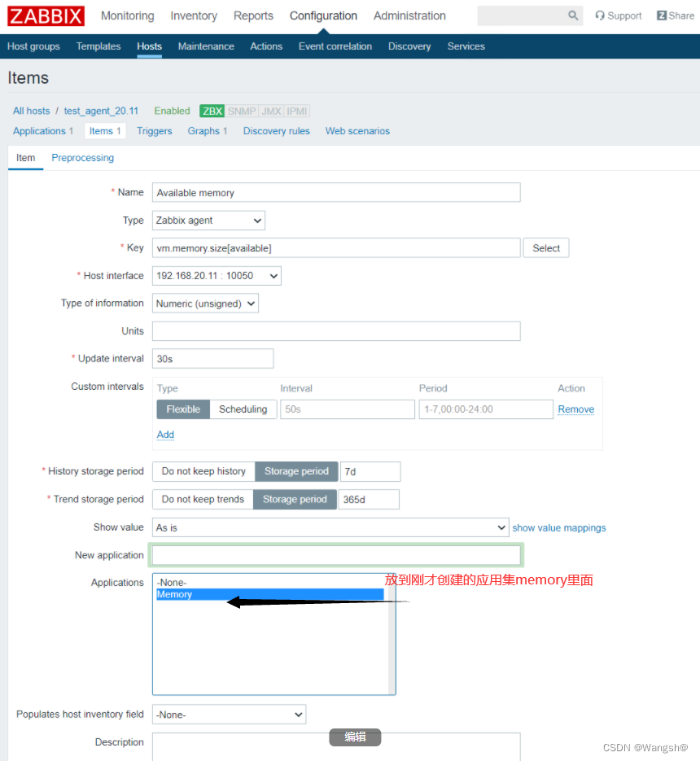The height and width of the screenshot is (761, 700).
Task: Click the Update interval field
Action: [x=212, y=359]
